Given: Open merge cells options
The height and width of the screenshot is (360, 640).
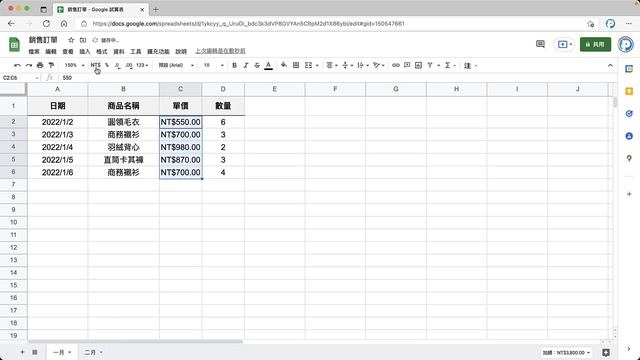Looking at the screenshot, I should tap(311, 65).
